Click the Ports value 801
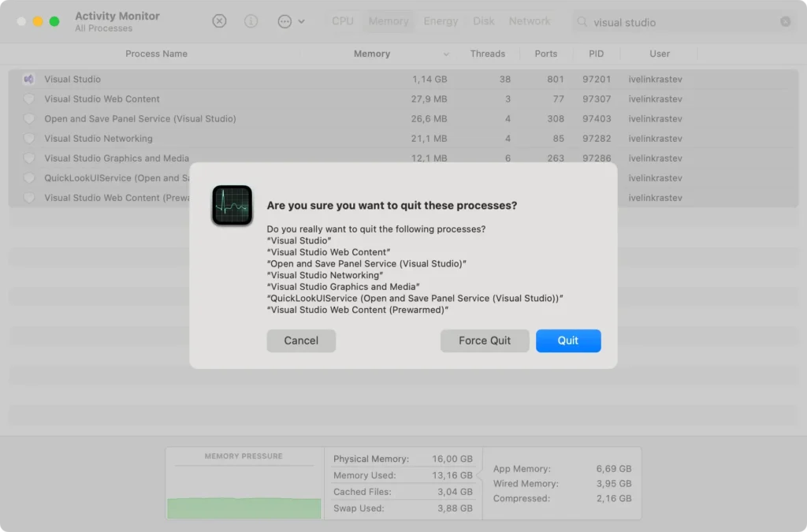Image resolution: width=807 pixels, height=532 pixels. coord(556,80)
